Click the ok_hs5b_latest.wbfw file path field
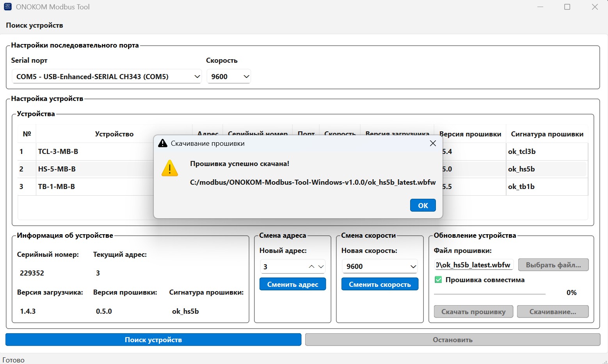The image size is (608, 364). (x=473, y=265)
